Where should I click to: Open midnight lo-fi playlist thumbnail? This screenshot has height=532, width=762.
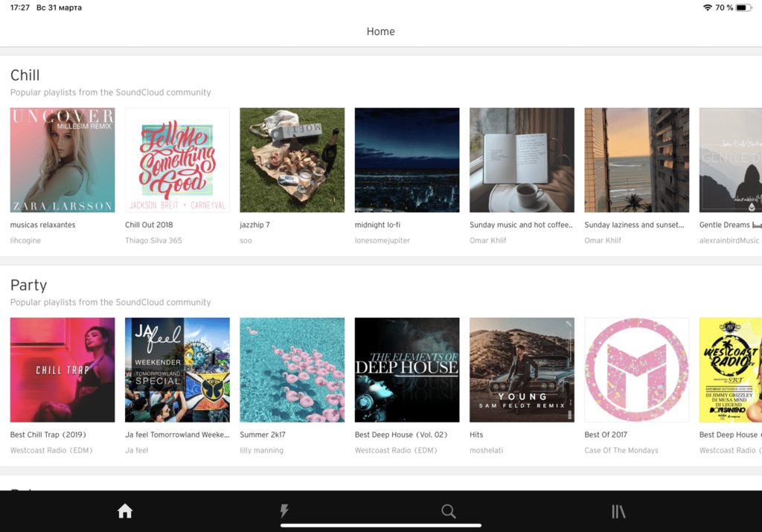point(407,160)
